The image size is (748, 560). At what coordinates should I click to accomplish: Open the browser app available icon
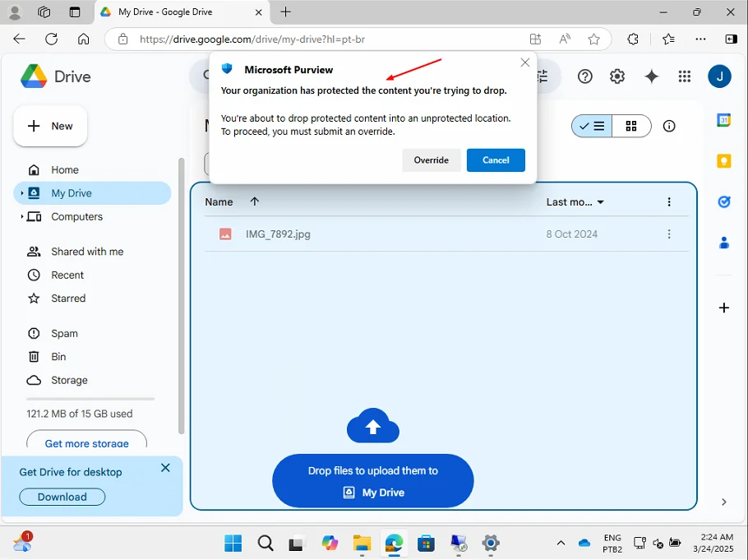coord(535,39)
